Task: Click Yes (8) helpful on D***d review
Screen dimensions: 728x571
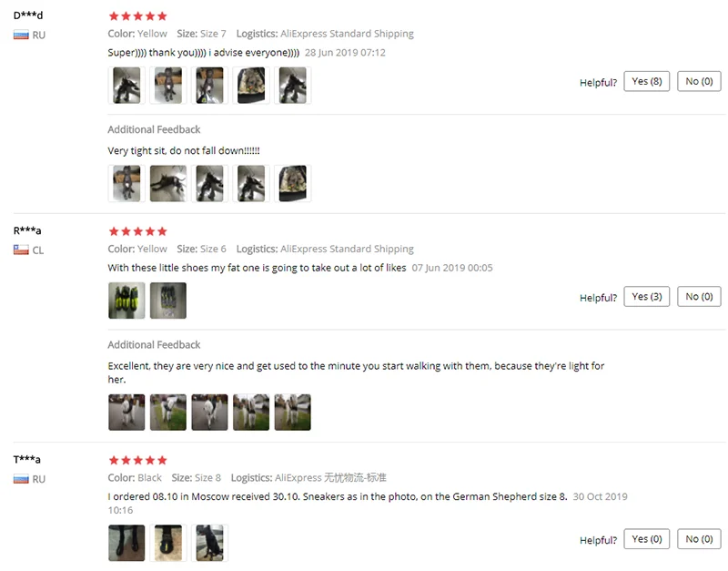Action: [646, 81]
